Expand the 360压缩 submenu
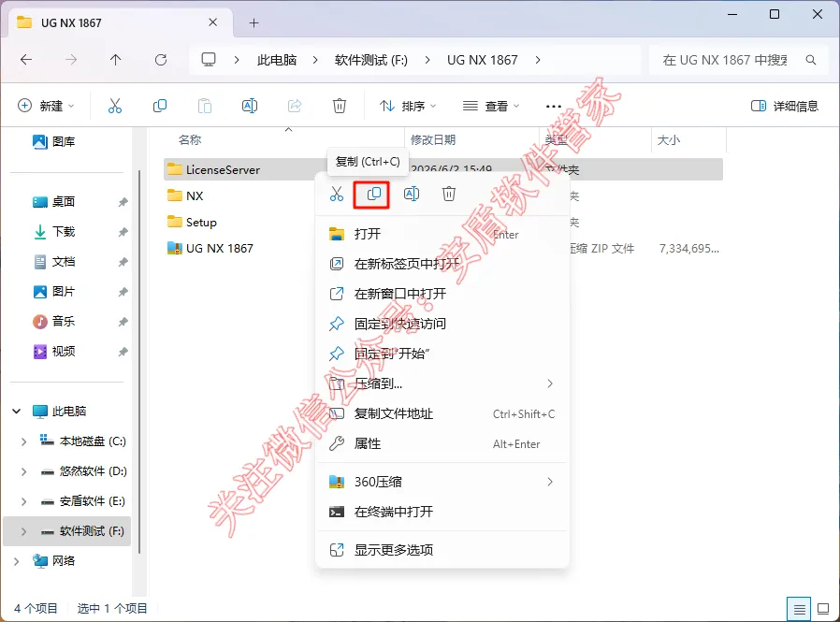This screenshot has height=622, width=840. coord(550,482)
